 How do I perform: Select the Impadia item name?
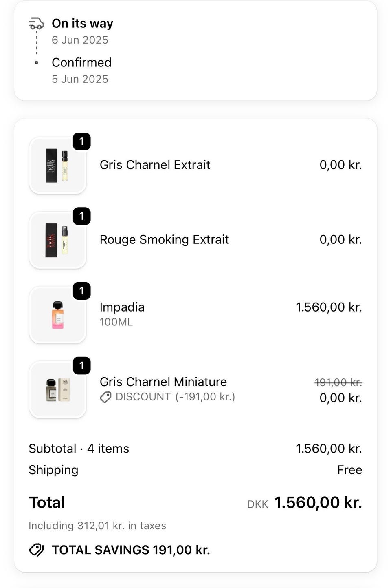point(122,307)
